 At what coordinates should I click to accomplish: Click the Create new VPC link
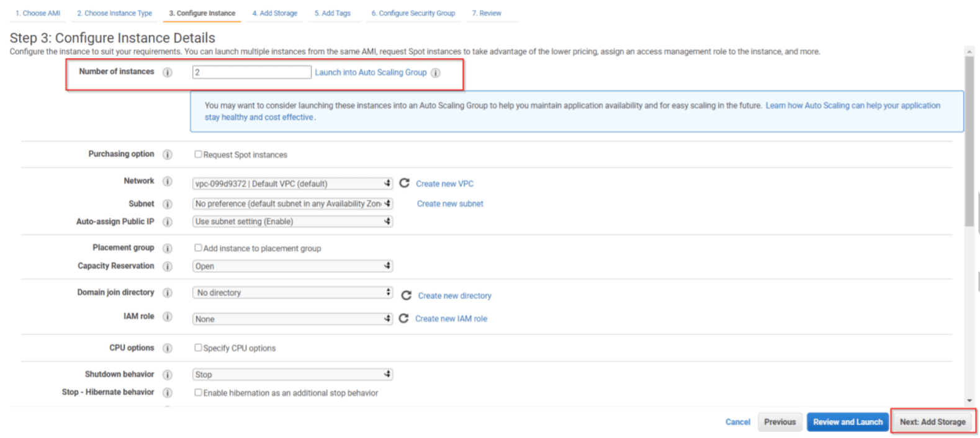pyautogui.click(x=444, y=184)
